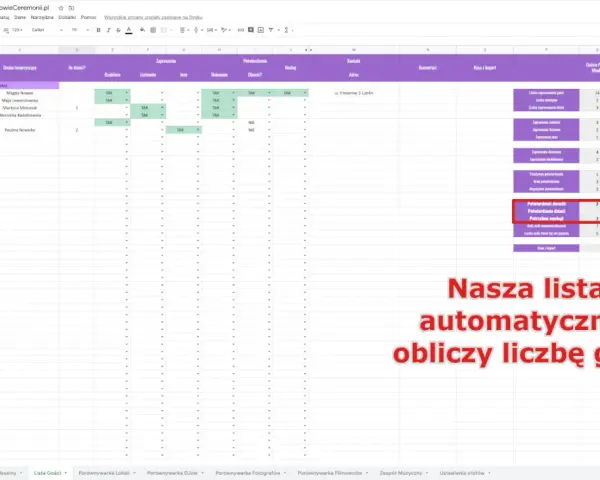Click the Komentarz column header
Image resolution: width=600 pixels, height=480 pixels.
click(427, 68)
